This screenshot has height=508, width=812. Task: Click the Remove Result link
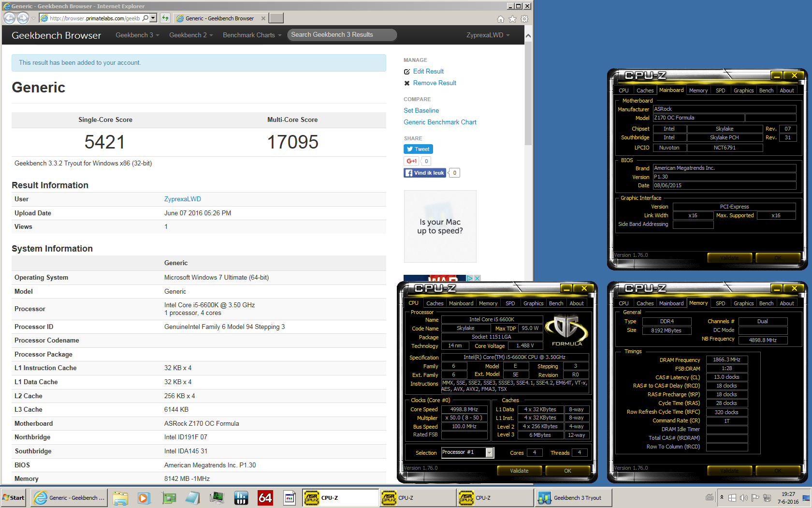435,83
